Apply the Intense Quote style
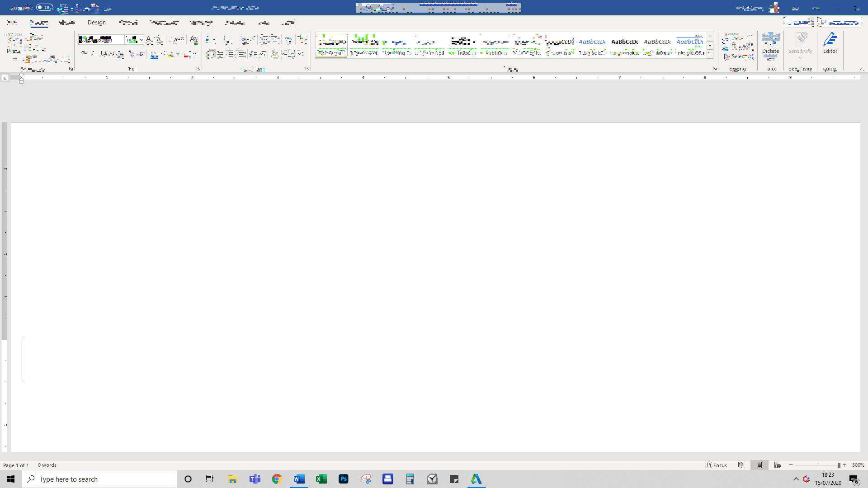 point(690,45)
